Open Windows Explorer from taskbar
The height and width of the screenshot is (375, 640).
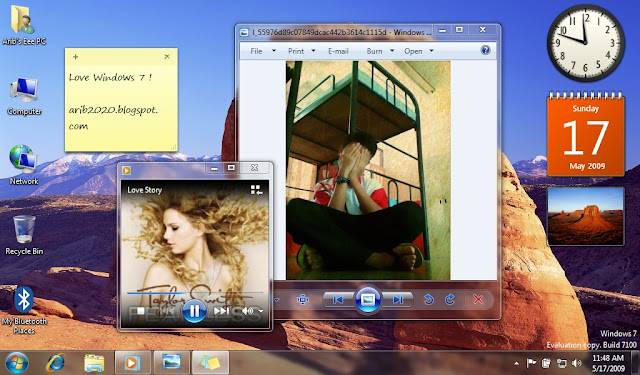pos(94,363)
